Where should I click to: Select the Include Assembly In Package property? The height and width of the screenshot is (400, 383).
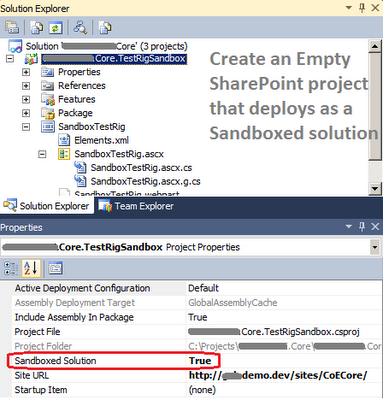[74, 317]
